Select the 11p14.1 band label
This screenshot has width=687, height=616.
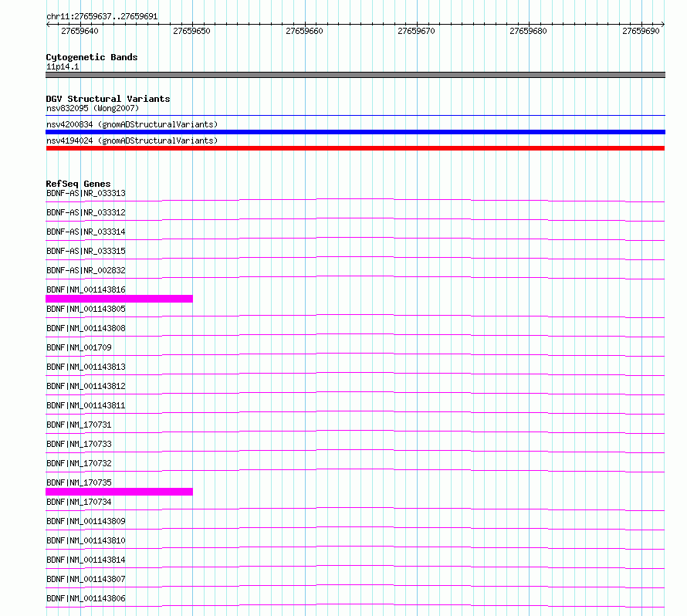[63, 66]
